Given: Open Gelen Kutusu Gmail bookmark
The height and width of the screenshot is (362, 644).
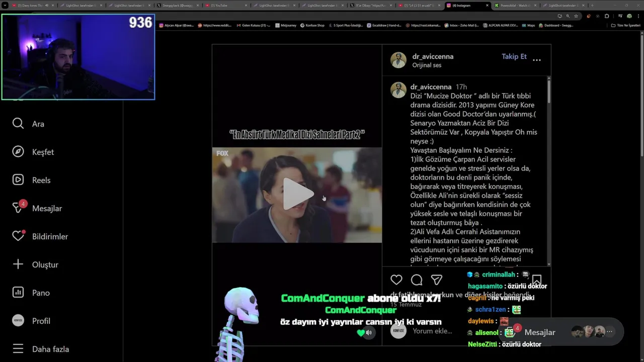Looking at the screenshot, I should click(253, 25).
